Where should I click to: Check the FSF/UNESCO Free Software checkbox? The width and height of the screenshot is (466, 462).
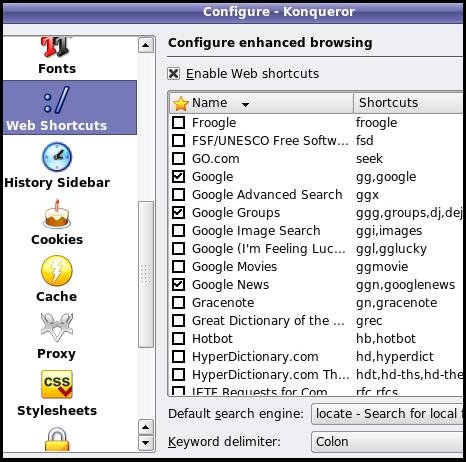coord(178,140)
